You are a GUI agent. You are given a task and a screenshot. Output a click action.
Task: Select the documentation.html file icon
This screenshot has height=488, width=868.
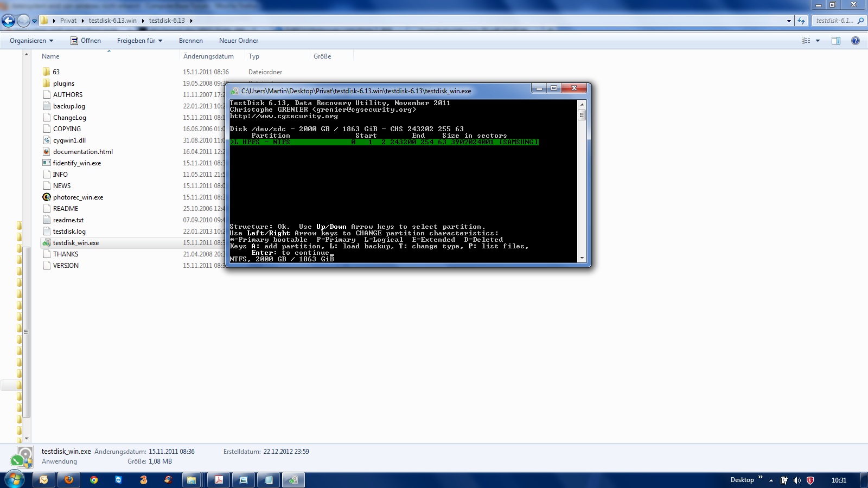click(x=47, y=152)
